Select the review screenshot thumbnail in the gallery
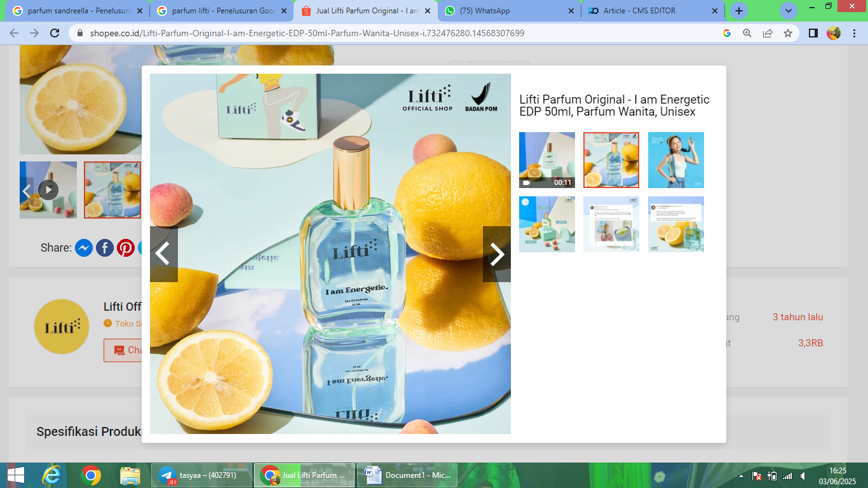Screen dimensions: 868x488 pyautogui.click(x=611, y=224)
